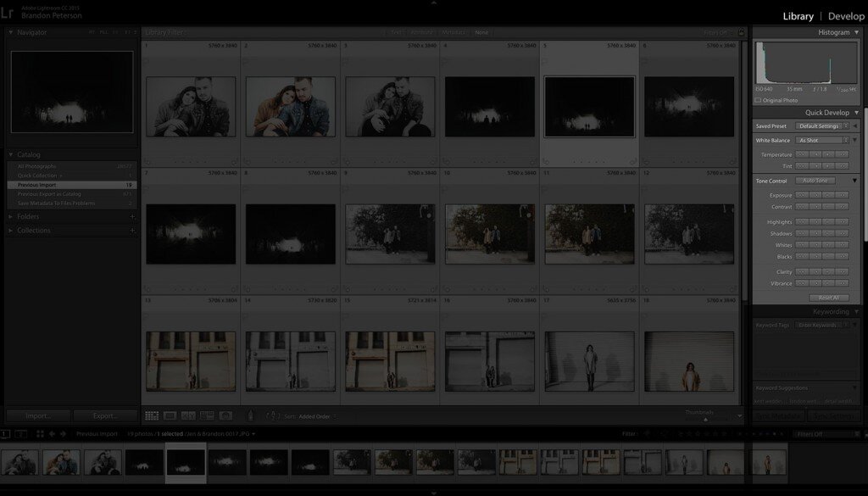Select Previous Import in the Catalog
The width and height of the screenshot is (868, 496).
[72, 185]
